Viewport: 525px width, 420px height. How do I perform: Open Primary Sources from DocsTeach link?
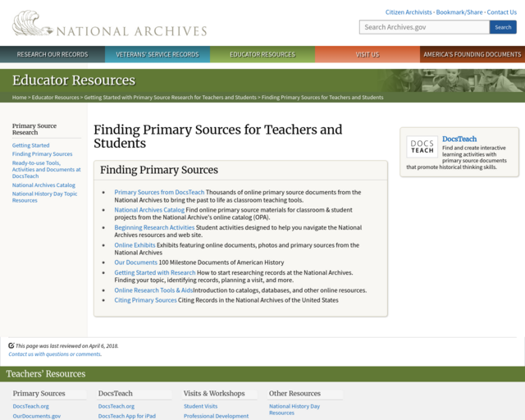(159, 192)
